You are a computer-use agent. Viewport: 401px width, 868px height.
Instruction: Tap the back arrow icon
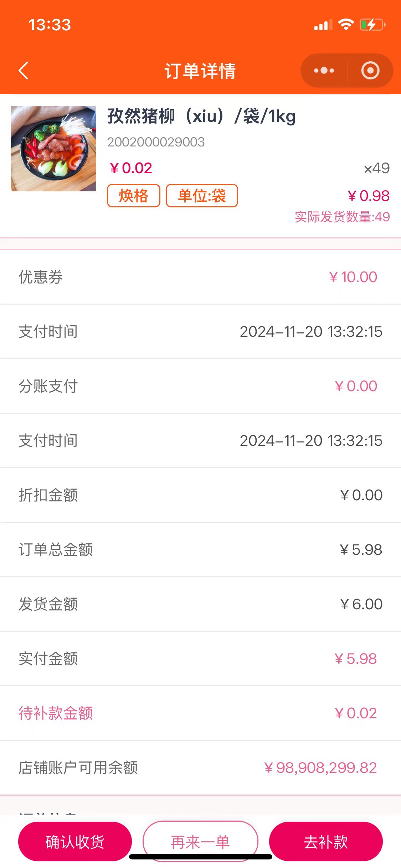pos(24,71)
